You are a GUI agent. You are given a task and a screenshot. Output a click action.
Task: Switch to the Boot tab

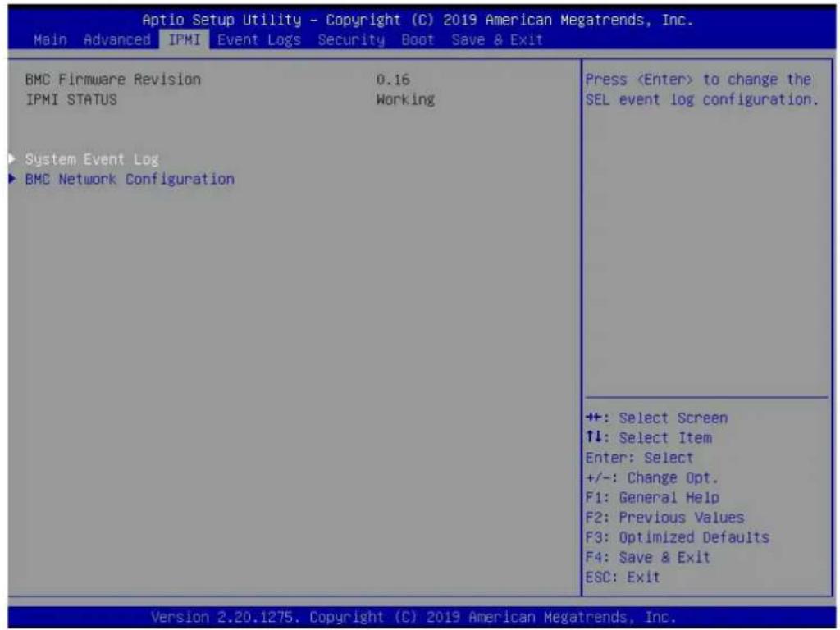click(x=418, y=40)
